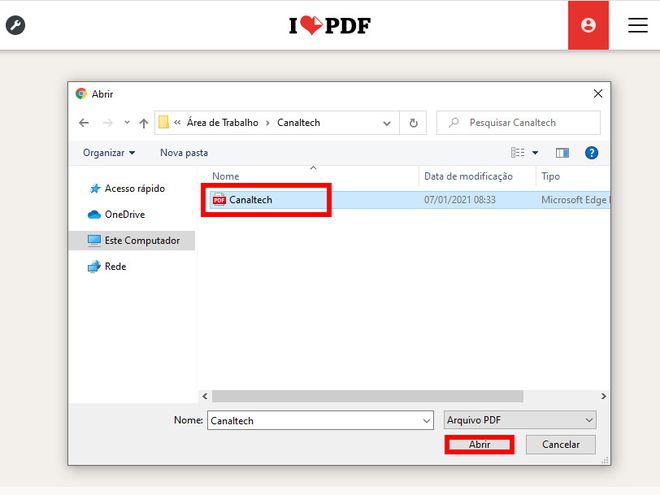The height and width of the screenshot is (495, 660).
Task: Expand the Nome filename dropdown arrow
Action: [x=426, y=420]
